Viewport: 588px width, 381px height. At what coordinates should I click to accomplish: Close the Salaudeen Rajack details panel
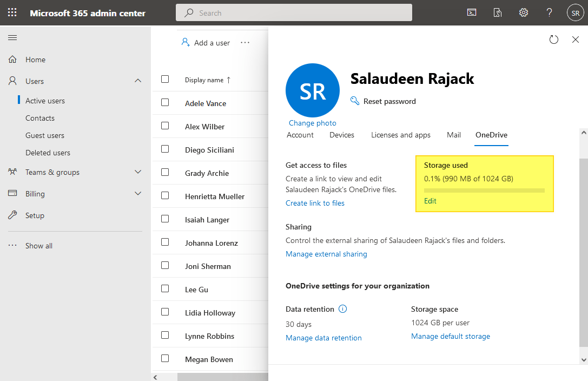click(575, 40)
